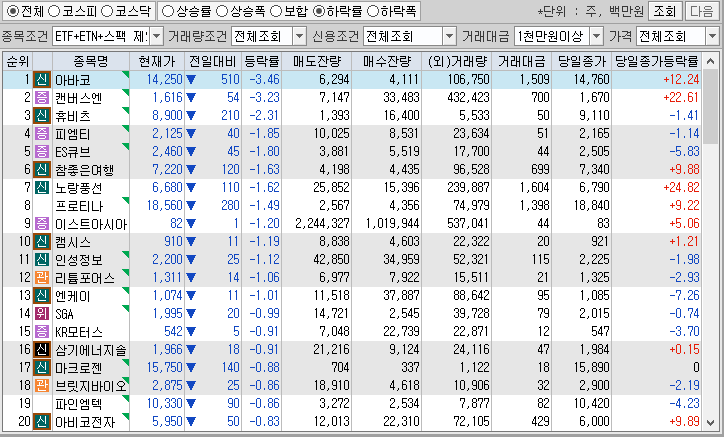
Task: Select the 노랑풍선 stock name
Action: point(78,188)
